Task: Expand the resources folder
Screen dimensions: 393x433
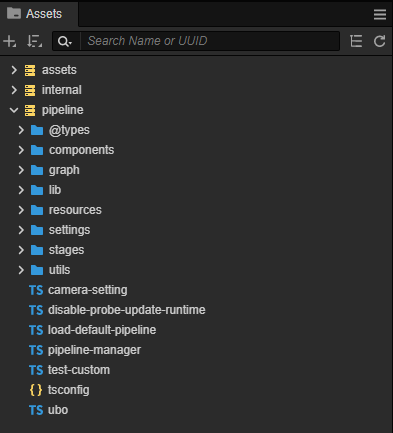Action: tap(21, 210)
